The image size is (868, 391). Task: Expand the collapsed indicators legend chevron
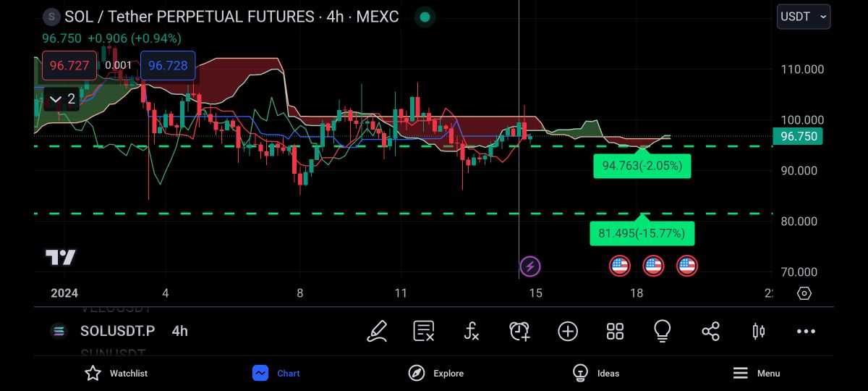coord(61,99)
